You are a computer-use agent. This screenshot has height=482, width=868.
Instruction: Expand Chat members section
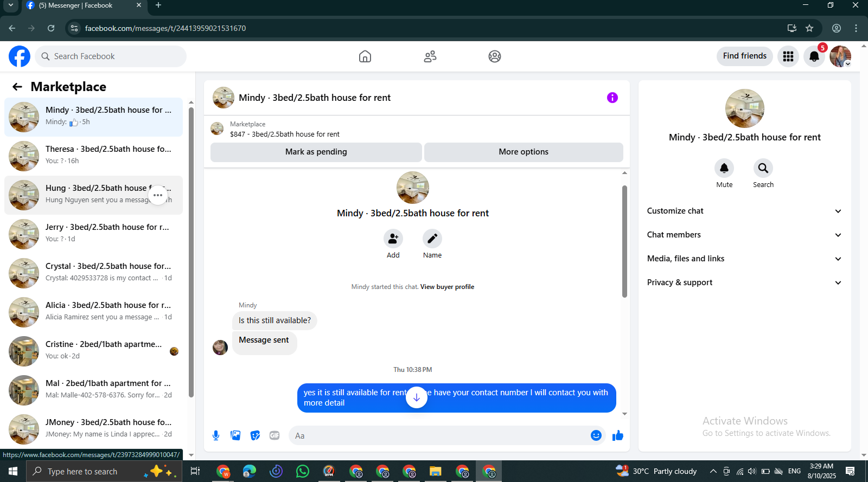tap(745, 235)
